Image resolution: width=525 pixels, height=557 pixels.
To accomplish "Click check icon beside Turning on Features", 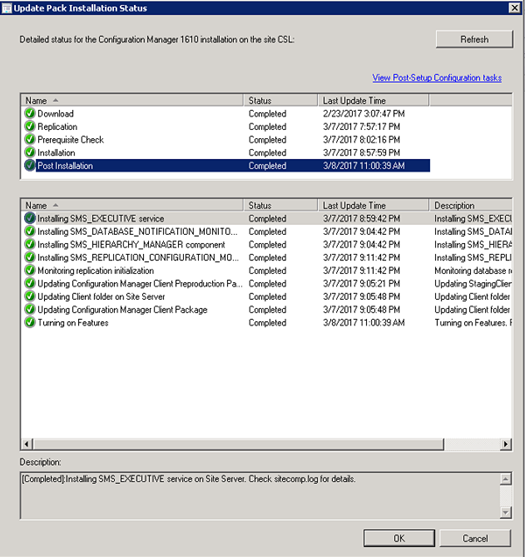I will pyautogui.click(x=30, y=323).
